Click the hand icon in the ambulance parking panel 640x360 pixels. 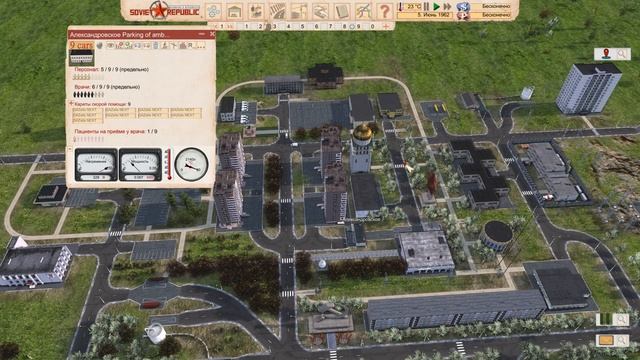(100, 45)
